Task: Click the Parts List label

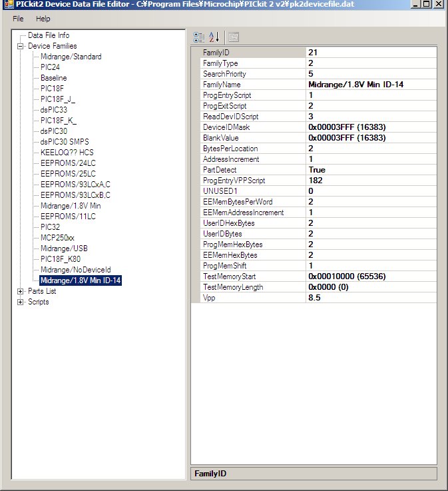Action: (42, 291)
